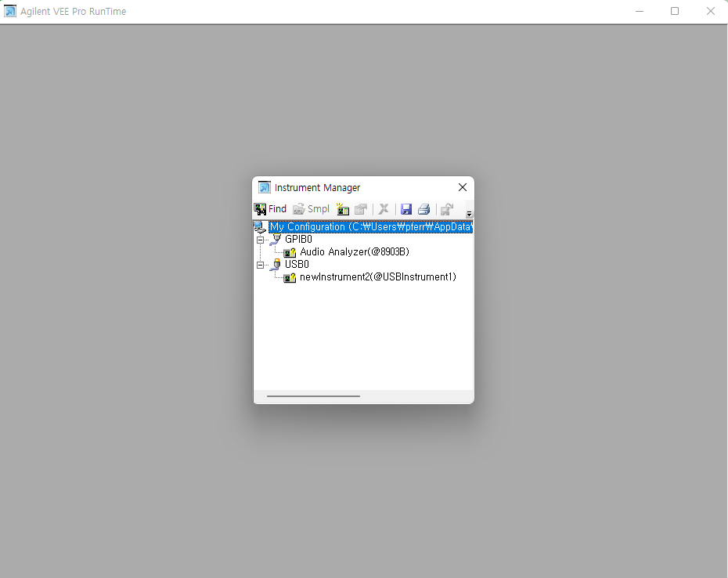Select the GPIB0 interface entry
Screen dimensions: 728x578
[298, 240]
